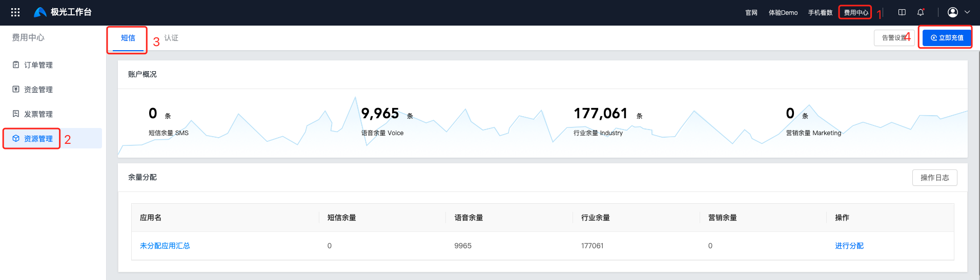
Task: Open 资金管理 in the sidebar
Action: [38, 90]
